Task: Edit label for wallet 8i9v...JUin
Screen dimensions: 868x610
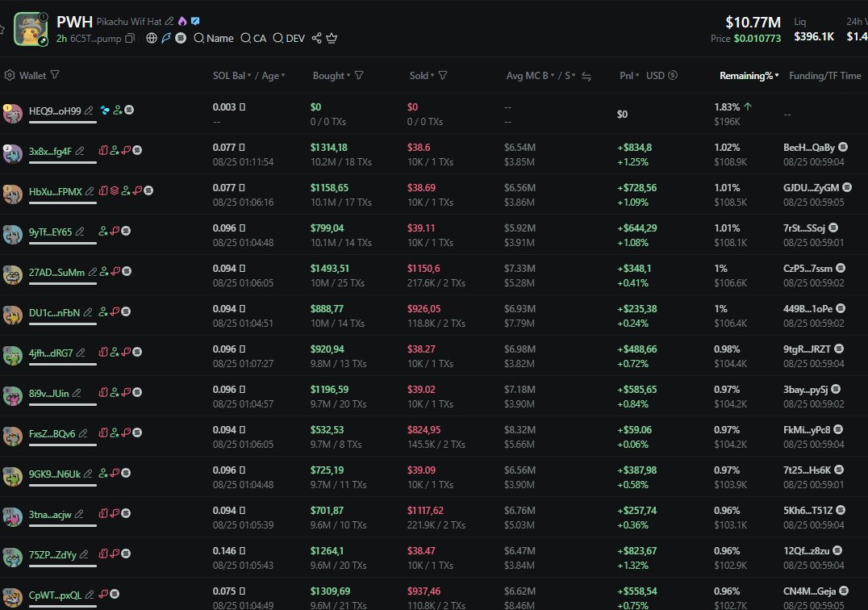Action: (x=77, y=393)
